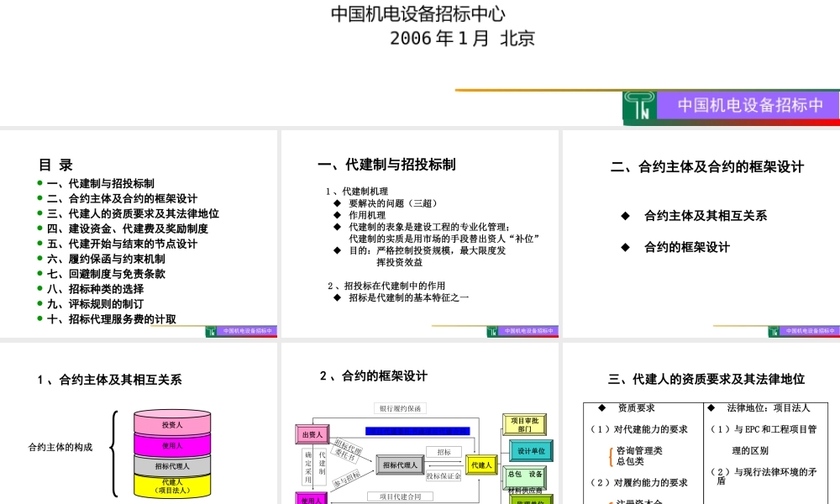Open the title slide 中国机电设备招标中心

coord(420,63)
